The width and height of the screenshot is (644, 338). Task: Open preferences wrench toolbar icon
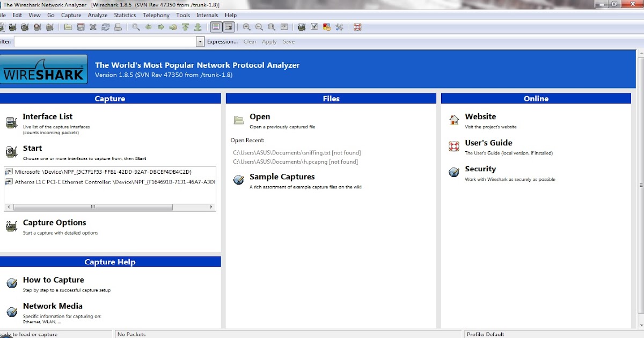[x=339, y=27]
